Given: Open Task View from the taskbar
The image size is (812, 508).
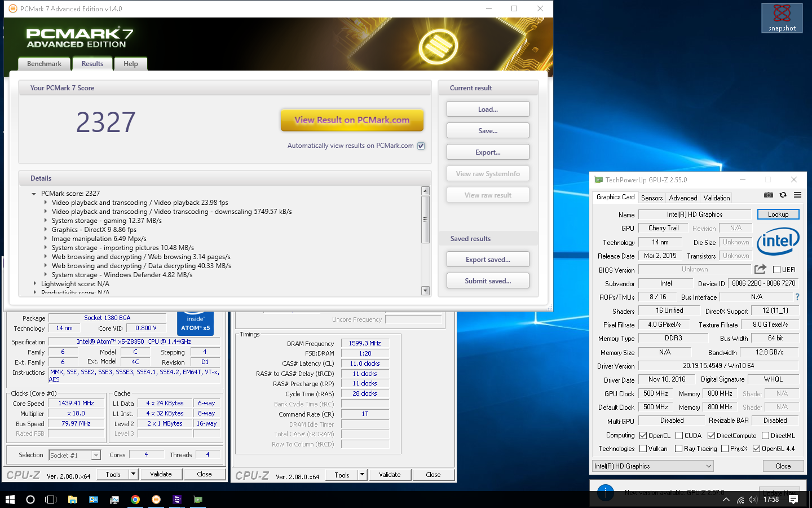Looking at the screenshot, I should 51,500.
